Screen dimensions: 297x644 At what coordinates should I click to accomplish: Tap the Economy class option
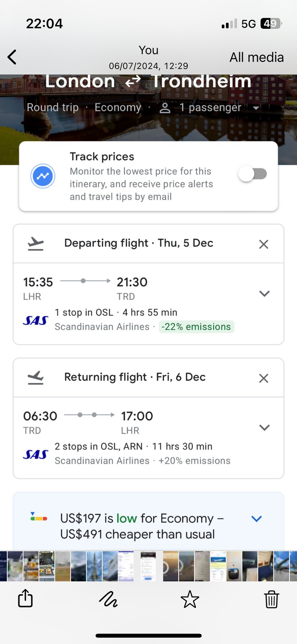118,107
